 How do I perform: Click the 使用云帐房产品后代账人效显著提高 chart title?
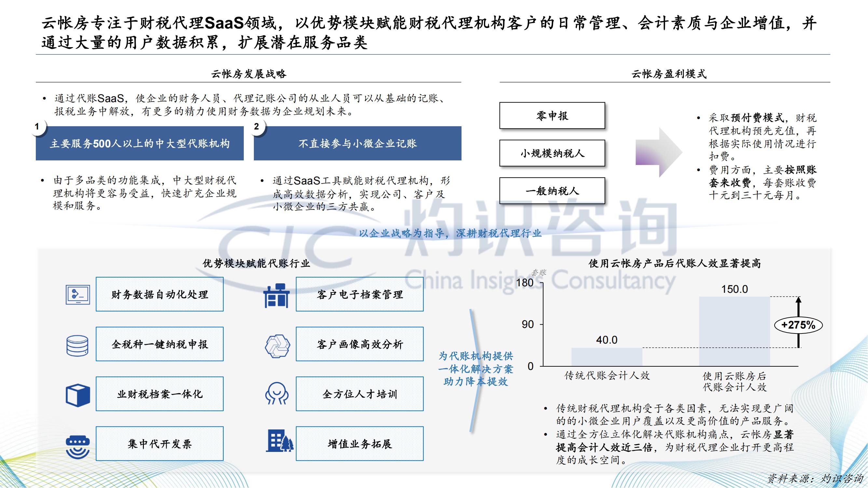point(675,263)
